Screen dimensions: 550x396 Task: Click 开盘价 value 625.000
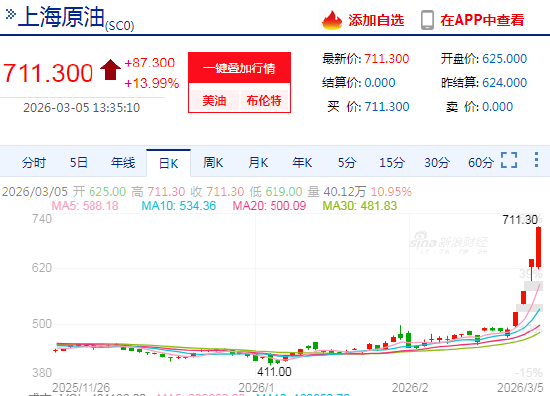[x=504, y=59]
